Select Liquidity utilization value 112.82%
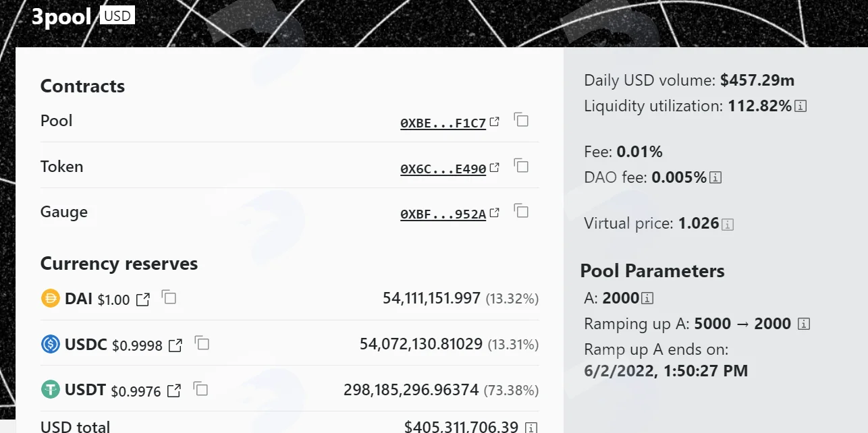The image size is (868, 433). tap(759, 106)
